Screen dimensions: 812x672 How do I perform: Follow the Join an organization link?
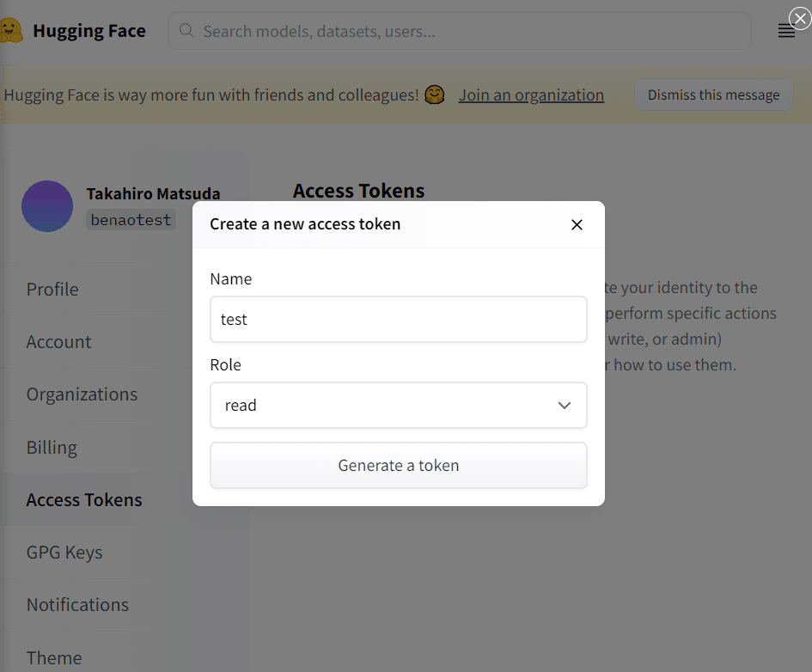click(x=531, y=95)
